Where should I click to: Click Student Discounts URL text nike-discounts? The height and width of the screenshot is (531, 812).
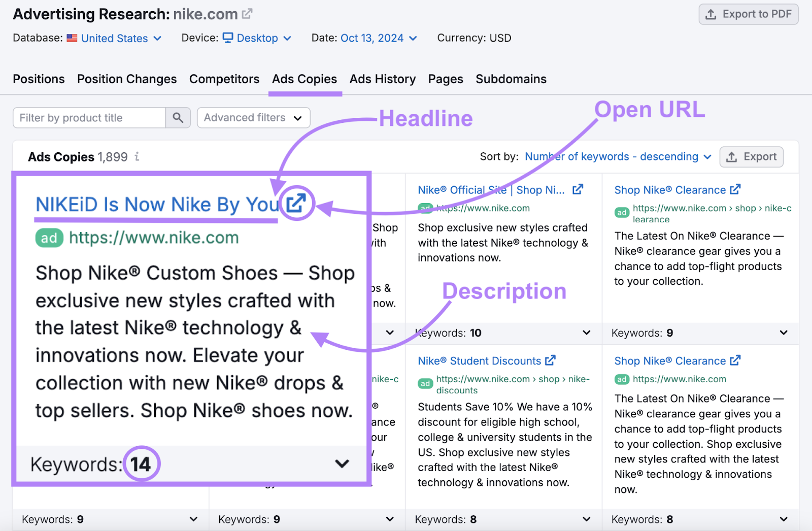click(513, 385)
